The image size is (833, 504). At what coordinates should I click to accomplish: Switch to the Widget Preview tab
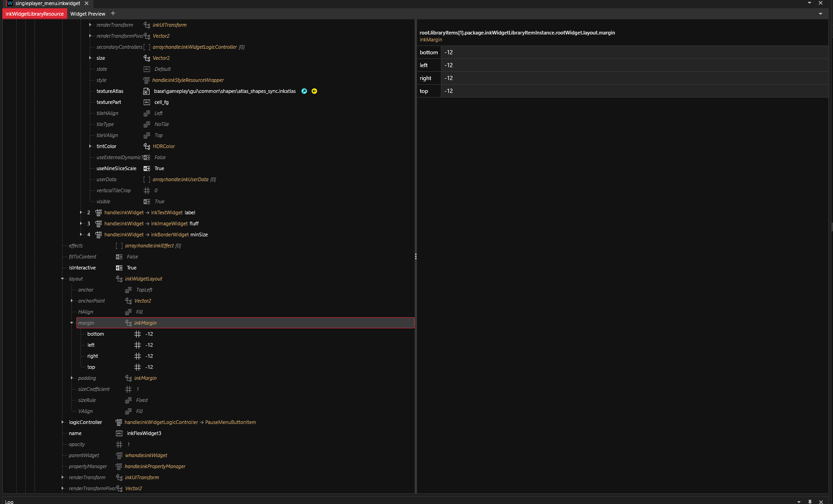[87, 14]
